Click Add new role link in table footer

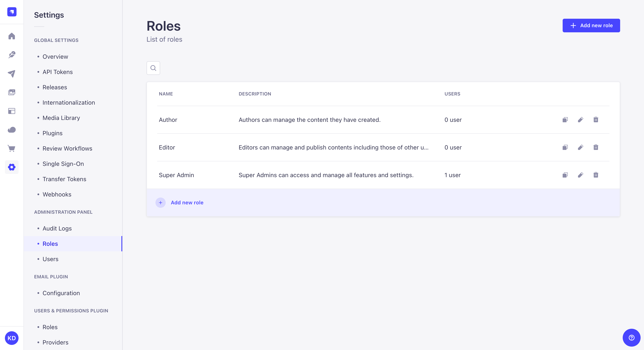187,202
